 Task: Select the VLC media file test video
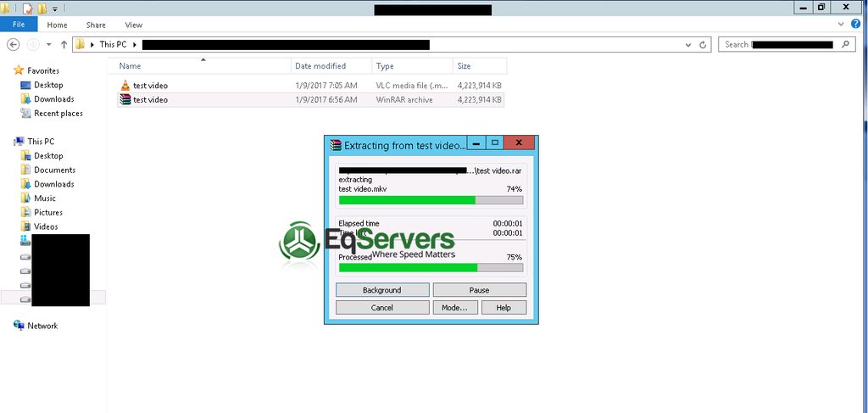(x=310, y=86)
